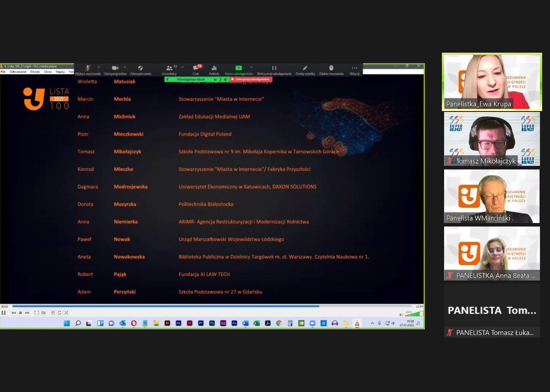This screenshot has height=392, width=550.
Task: Expand the arrow next to microphone options
Action: click(98, 67)
